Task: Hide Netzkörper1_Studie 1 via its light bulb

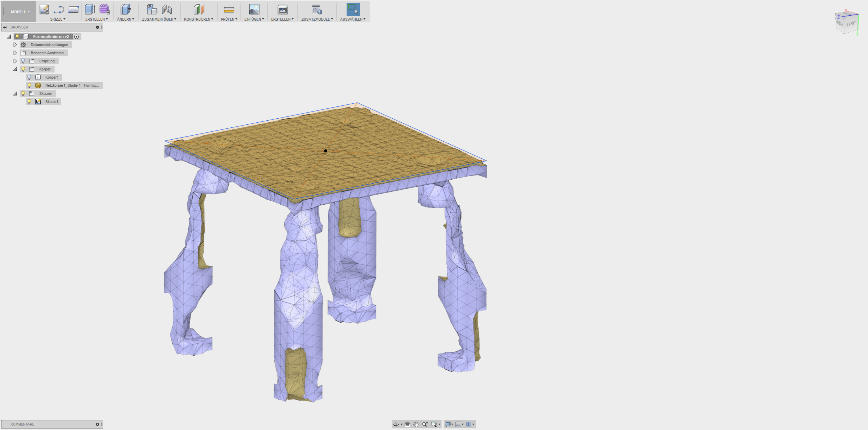Action: tap(29, 86)
